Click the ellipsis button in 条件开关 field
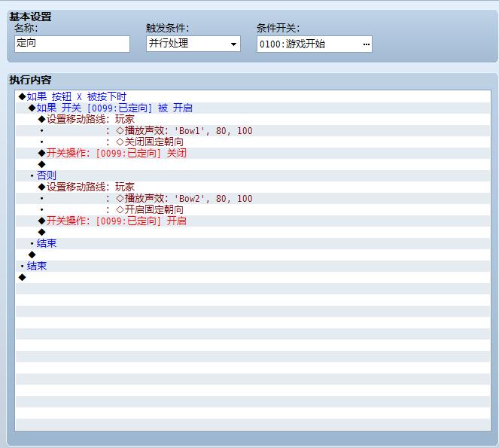The height and width of the screenshot is (448, 499). click(367, 44)
